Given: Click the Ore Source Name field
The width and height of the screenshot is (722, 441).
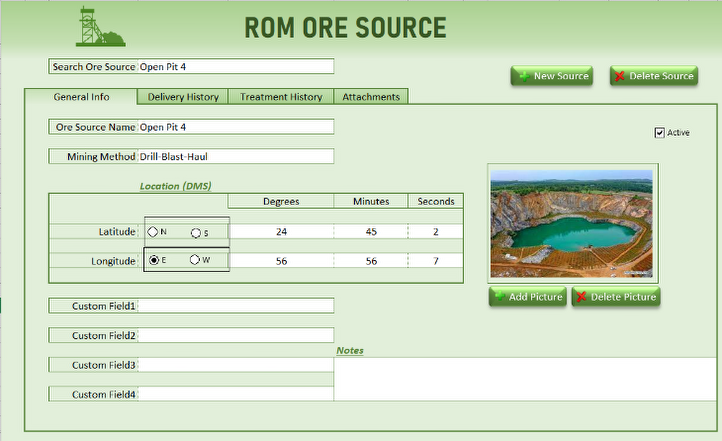Looking at the screenshot, I should point(236,127).
